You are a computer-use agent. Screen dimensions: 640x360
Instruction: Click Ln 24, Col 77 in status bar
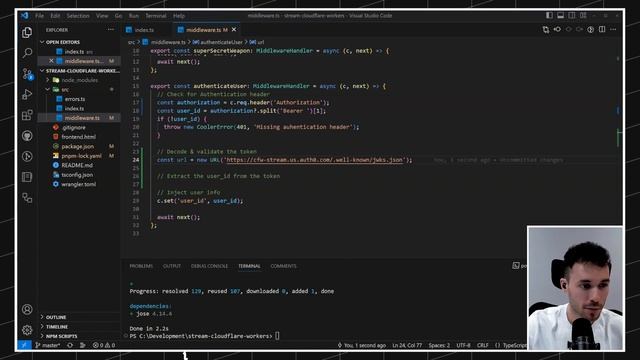pyautogui.click(x=407, y=345)
